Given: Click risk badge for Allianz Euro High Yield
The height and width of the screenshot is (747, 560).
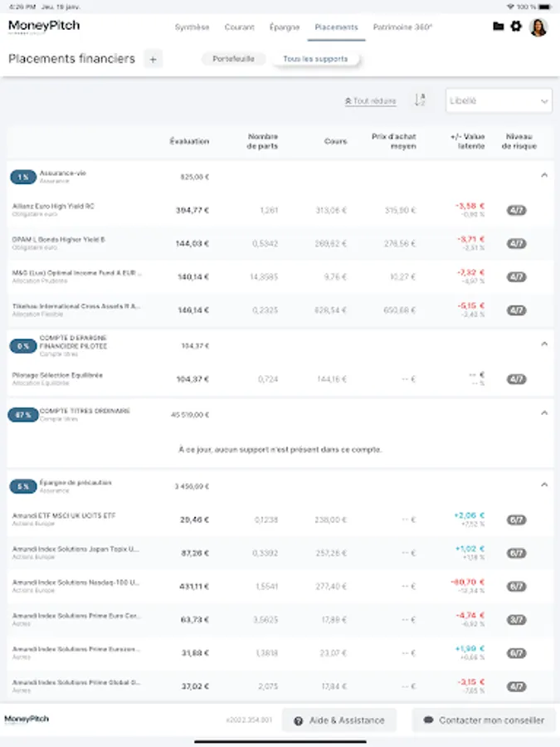Looking at the screenshot, I should [x=517, y=210].
